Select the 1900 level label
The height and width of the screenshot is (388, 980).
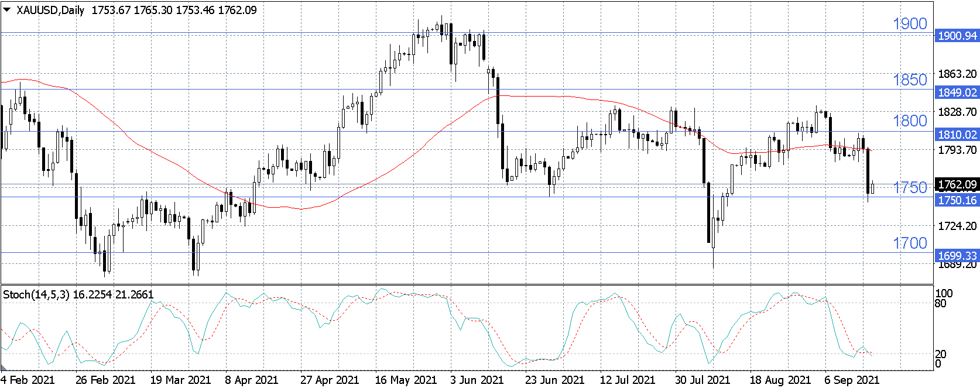click(x=910, y=24)
